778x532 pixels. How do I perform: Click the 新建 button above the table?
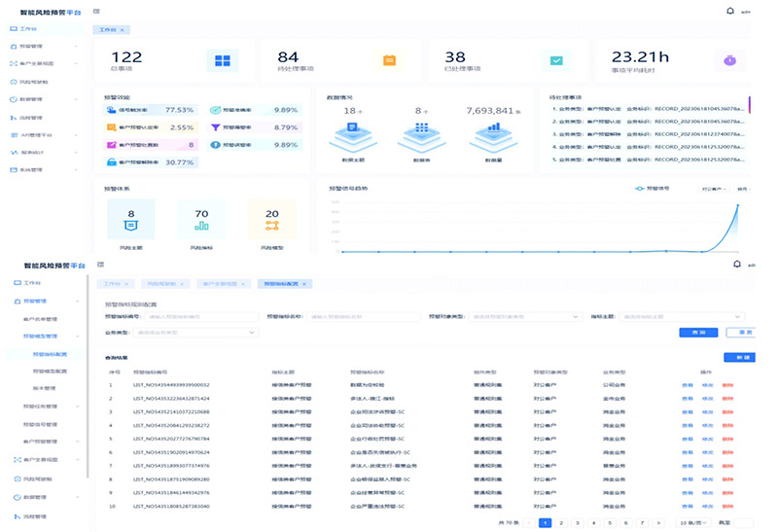[x=739, y=358]
